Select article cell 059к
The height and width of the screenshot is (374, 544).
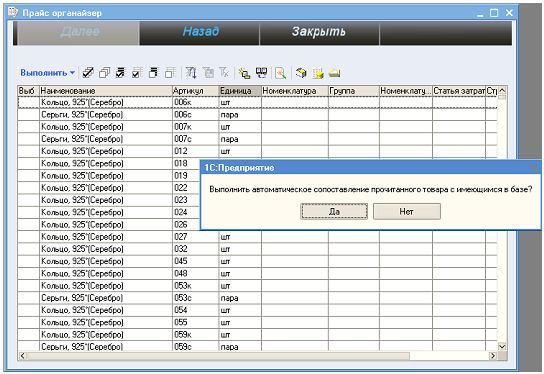[196, 334]
